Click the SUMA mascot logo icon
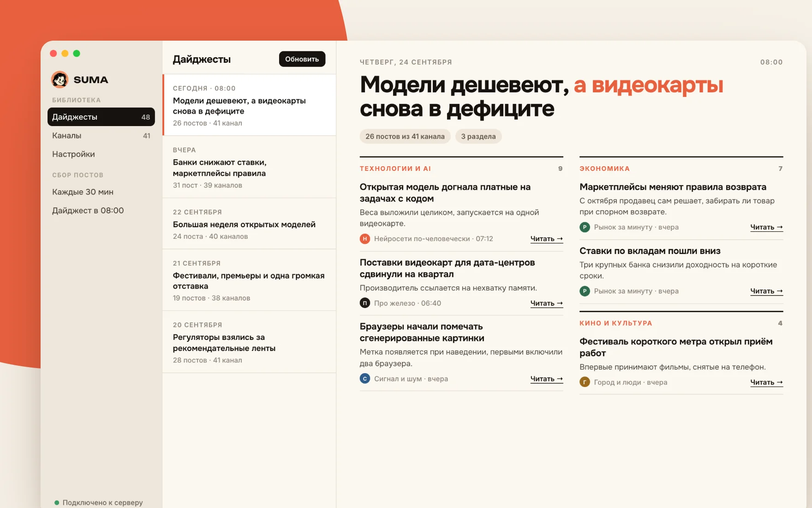 (x=60, y=79)
